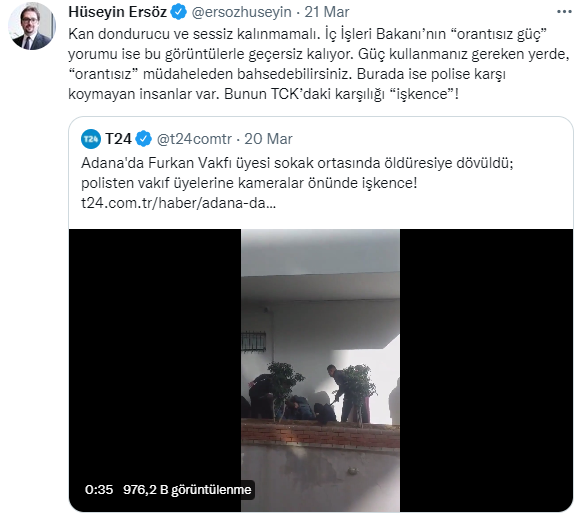
Task: Open the t24.com.tr/haber/adana-da article link
Action: [178, 203]
